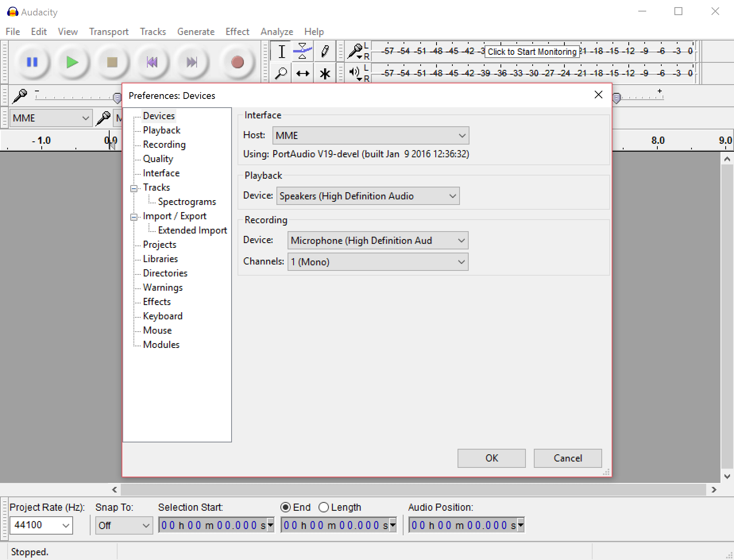Screen dimensions: 734x560
Task: Select Keyboard in preferences tree
Action: click(x=163, y=316)
